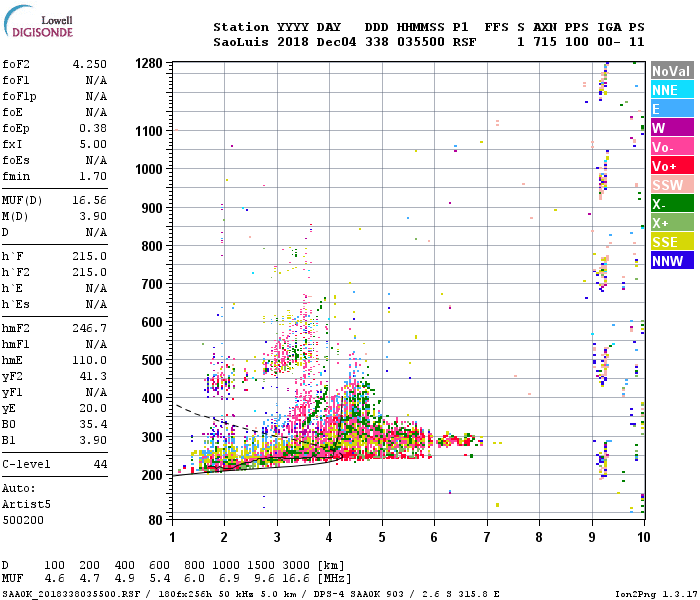Click the 035500 time in header
The width and height of the screenshot is (700, 600).
(x=421, y=42)
